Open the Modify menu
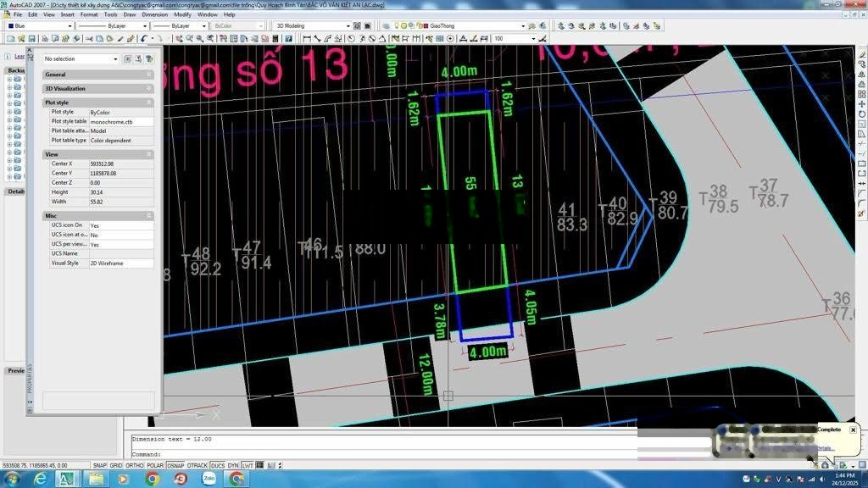868x488 pixels. click(182, 14)
